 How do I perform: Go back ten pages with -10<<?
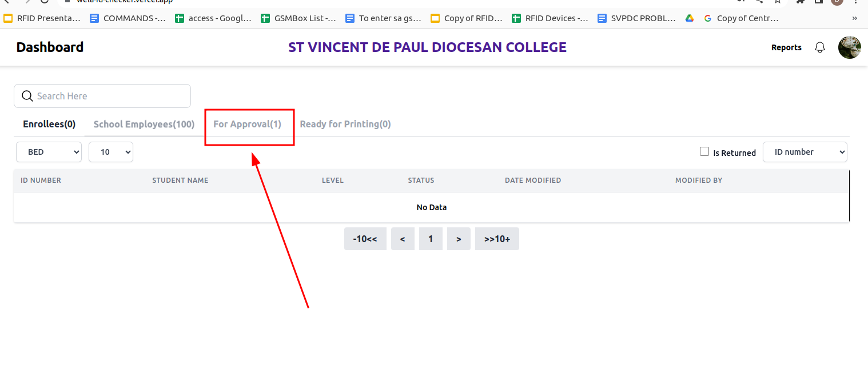[x=365, y=239]
